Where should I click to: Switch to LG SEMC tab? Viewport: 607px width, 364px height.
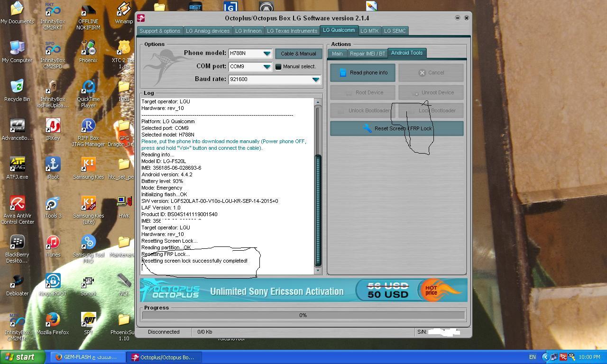tap(395, 31)
